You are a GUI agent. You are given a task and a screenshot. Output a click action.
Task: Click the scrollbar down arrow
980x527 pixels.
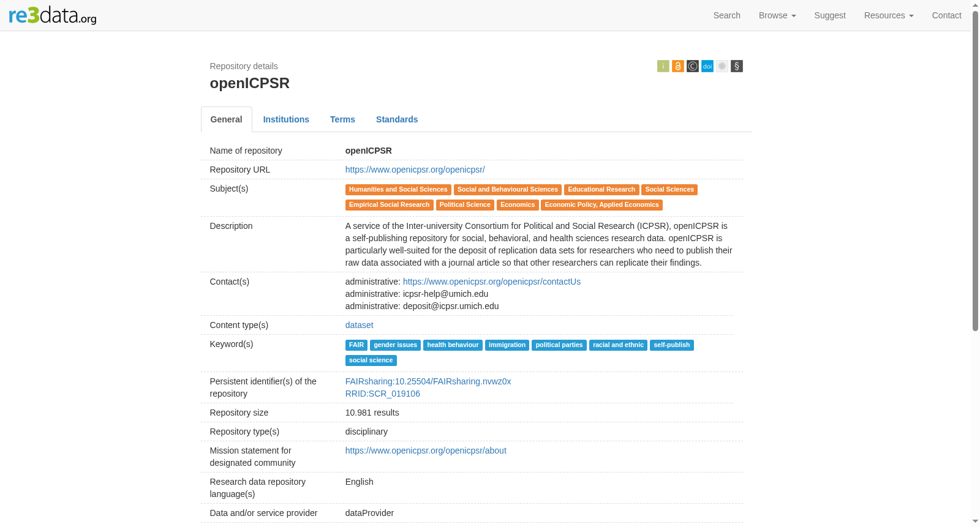976,521
